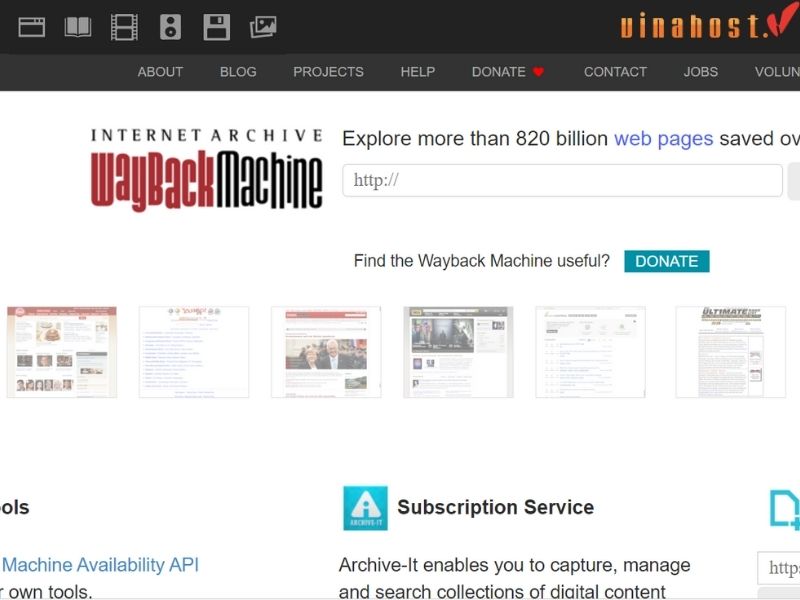Go to the Blog page
This screenshot has width=800, height=600.
[238, 72]
